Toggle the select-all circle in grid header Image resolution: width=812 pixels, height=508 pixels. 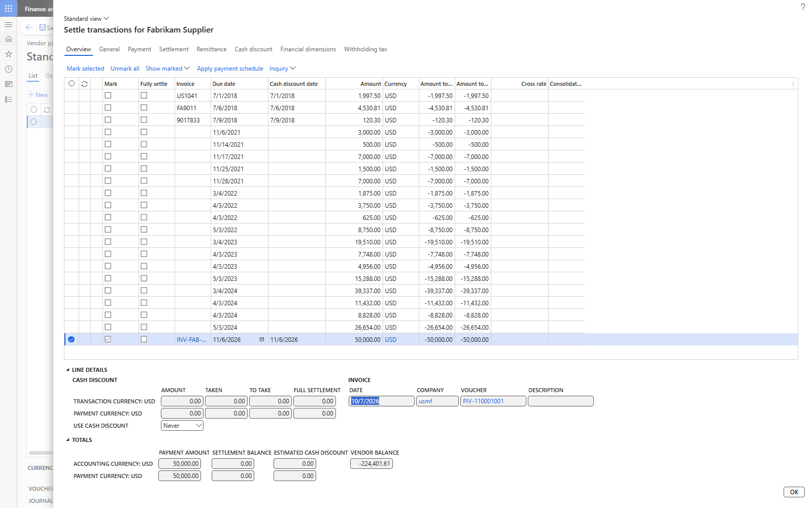[72, 84]
